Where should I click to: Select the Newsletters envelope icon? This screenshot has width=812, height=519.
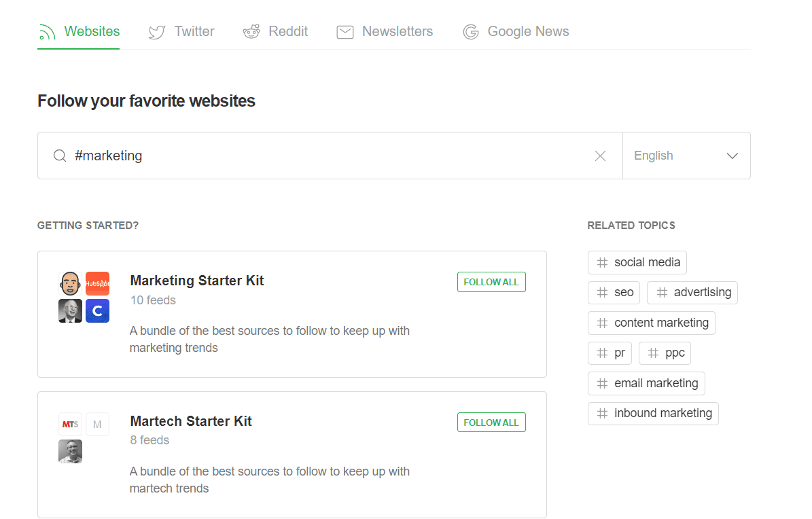tap(345, 31)
